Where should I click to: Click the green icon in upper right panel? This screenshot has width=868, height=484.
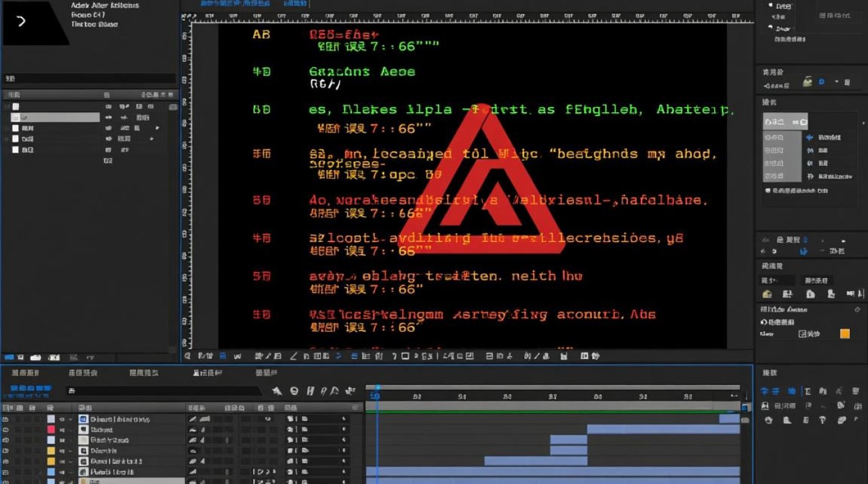pos(807,82)
